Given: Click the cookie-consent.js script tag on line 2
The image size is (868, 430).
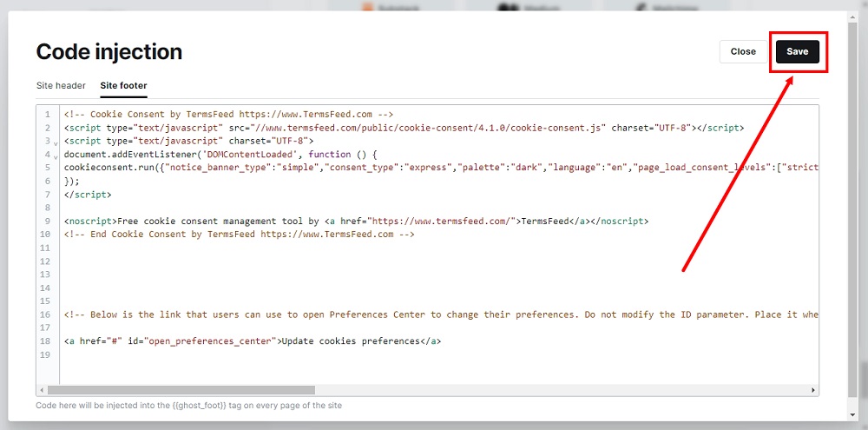Looking at the screenshot, I should [x=404, y=128].
